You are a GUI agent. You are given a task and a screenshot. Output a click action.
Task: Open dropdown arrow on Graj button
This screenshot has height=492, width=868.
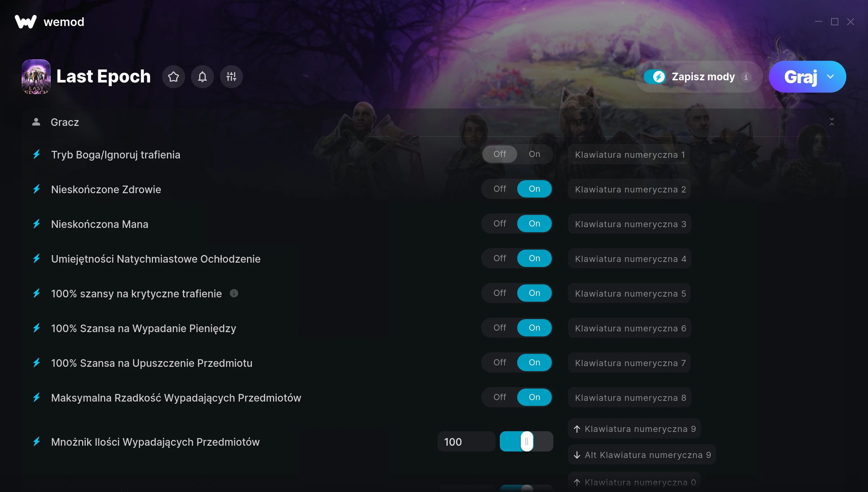pyautogui.click(x=830, y=77)
